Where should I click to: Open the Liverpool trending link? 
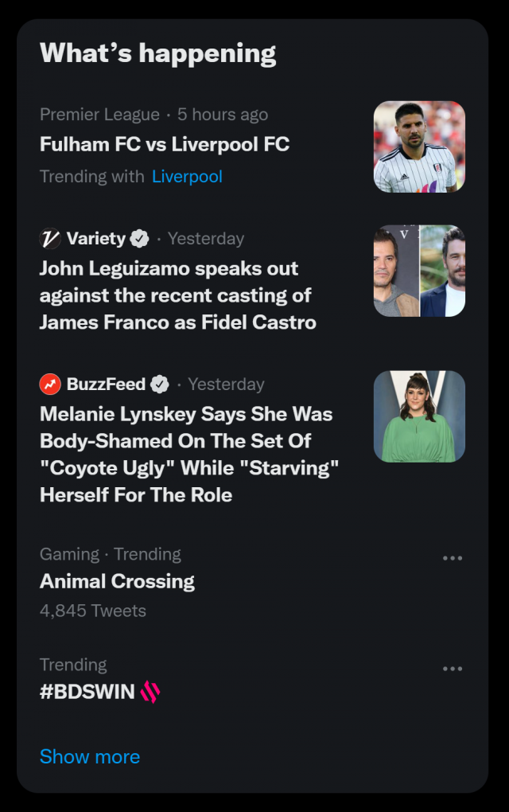pos(187,177)
